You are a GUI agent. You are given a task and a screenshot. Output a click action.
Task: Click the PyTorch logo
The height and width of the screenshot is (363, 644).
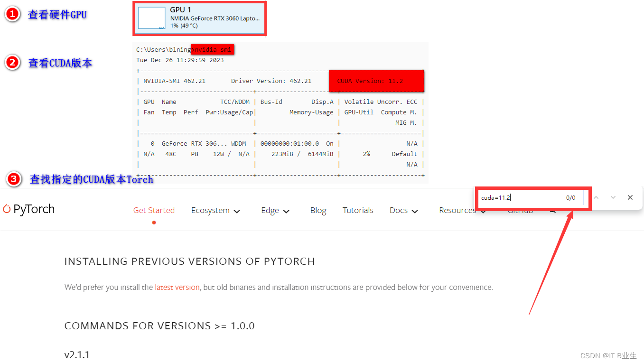(x=29, y=209)
